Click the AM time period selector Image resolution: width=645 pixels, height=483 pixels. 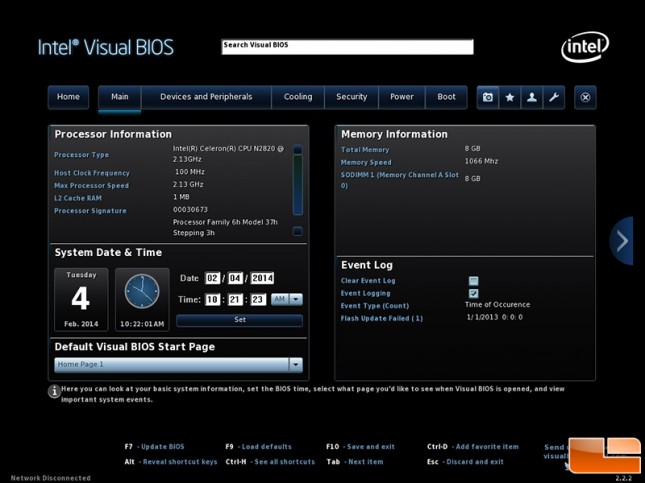pos(280,300)
